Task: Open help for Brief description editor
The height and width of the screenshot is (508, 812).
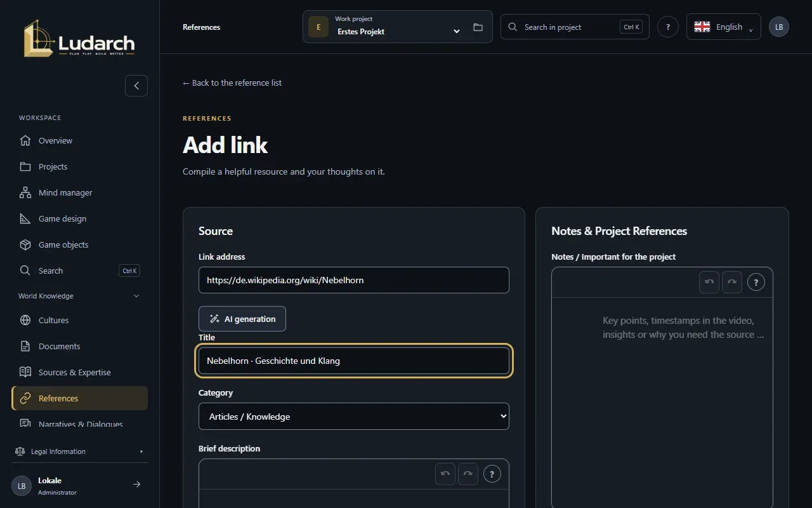Action: 492,474
